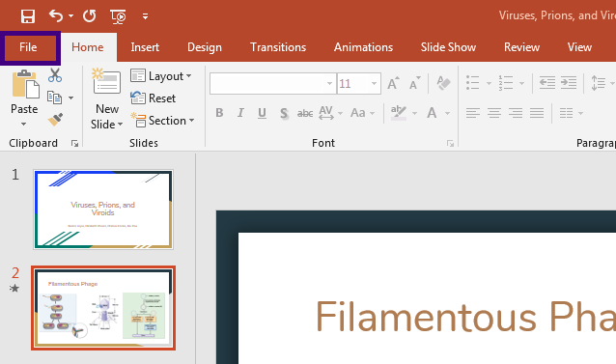This screenshot has height=364, width=616.
Task: Open the File tab
Action: (x=28, y=47)
